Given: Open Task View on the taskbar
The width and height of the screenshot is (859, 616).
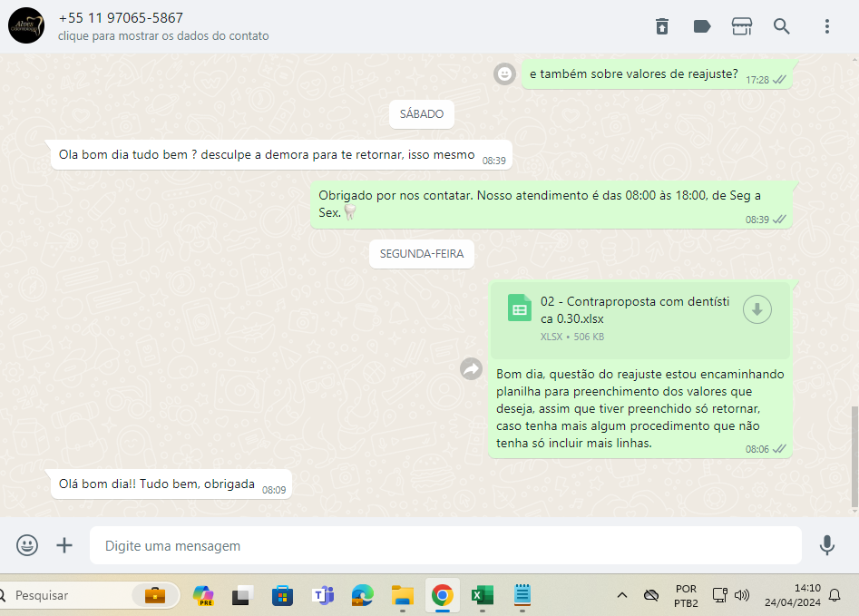Looking at the screenshot, I should [243, 595].
